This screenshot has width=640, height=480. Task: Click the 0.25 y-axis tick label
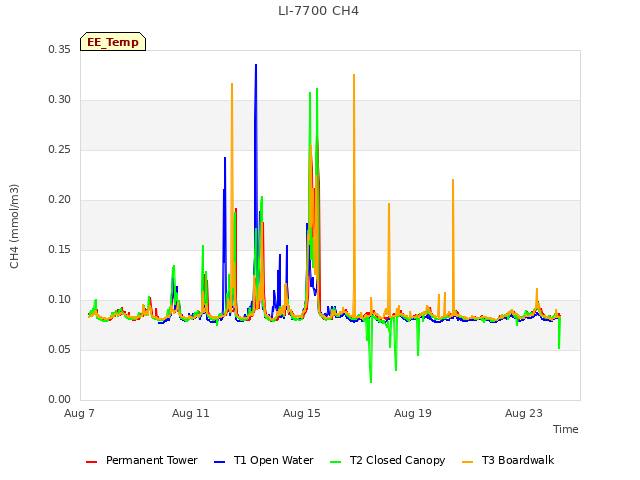coord(60,150)
